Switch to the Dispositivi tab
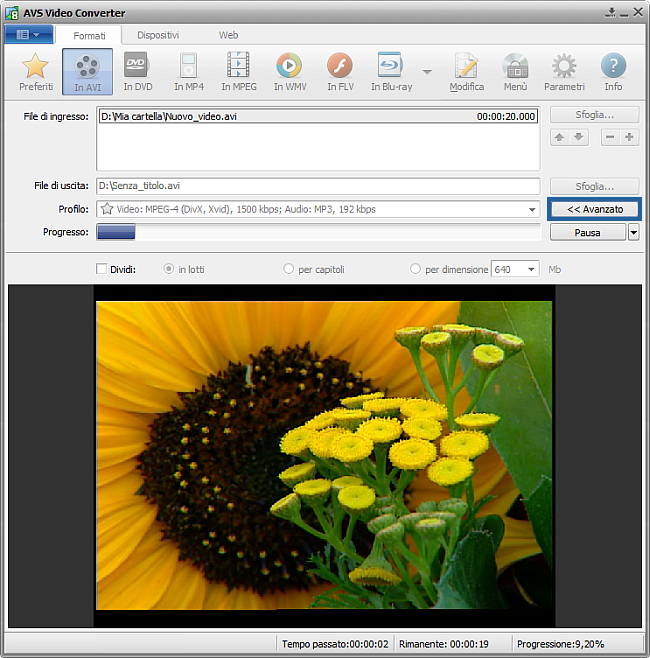 point(158,35)
